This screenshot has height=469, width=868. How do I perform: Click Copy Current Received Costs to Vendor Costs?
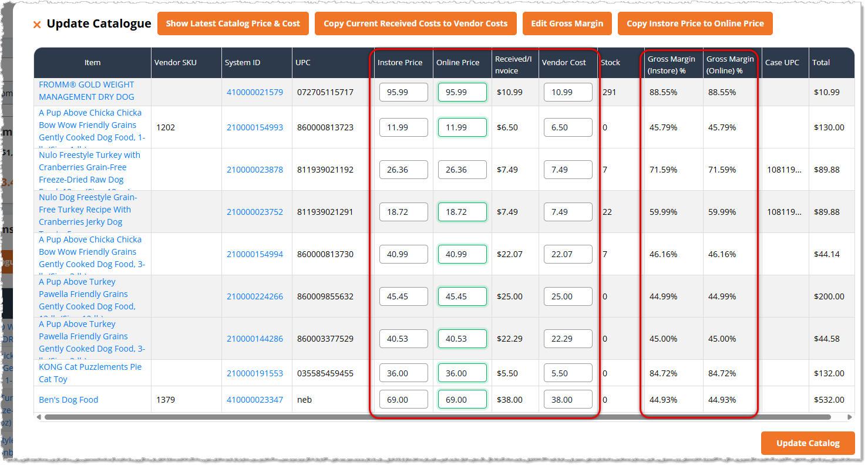point(416,23)
